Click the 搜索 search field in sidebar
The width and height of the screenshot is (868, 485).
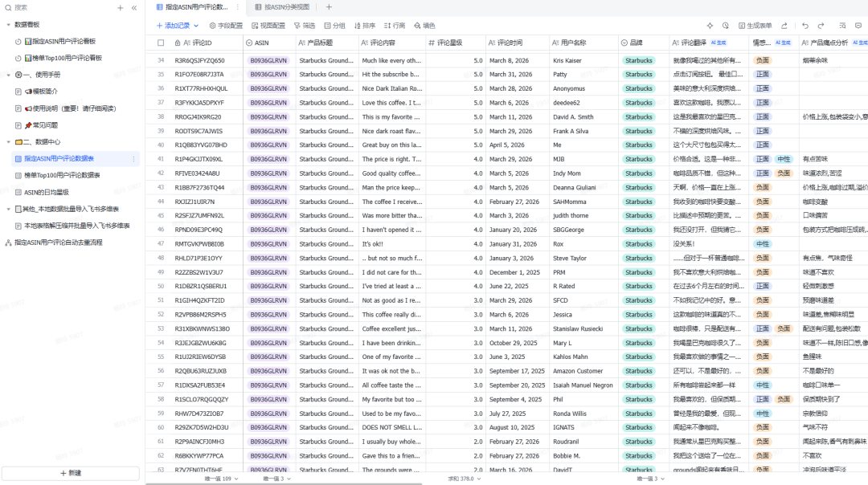point(56,7)
